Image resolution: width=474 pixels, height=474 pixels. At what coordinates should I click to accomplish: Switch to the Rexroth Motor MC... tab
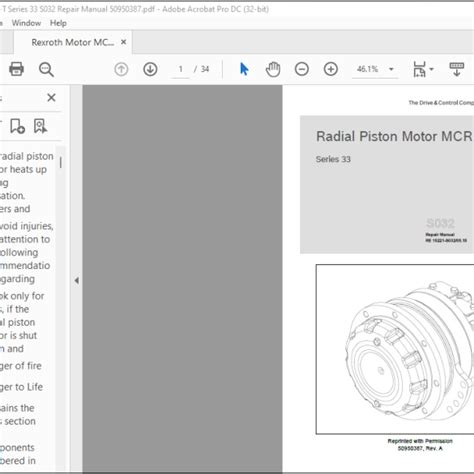[x=72, y=42]
